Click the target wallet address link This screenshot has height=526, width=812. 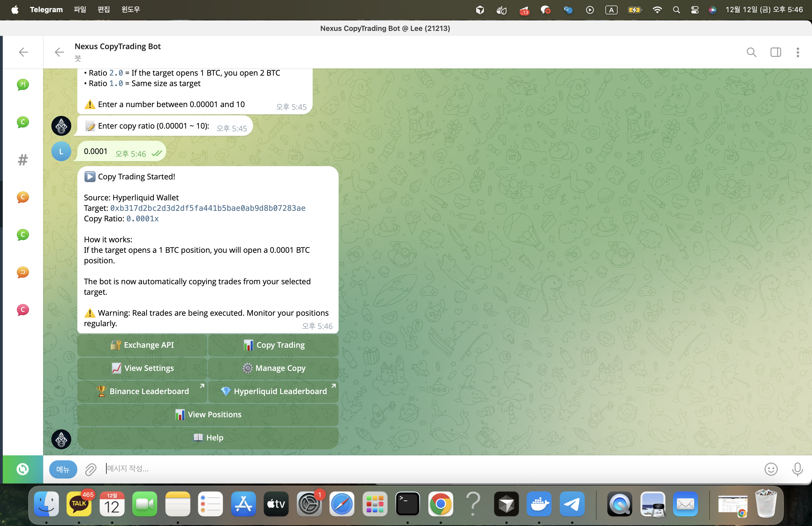pos(207,208)
